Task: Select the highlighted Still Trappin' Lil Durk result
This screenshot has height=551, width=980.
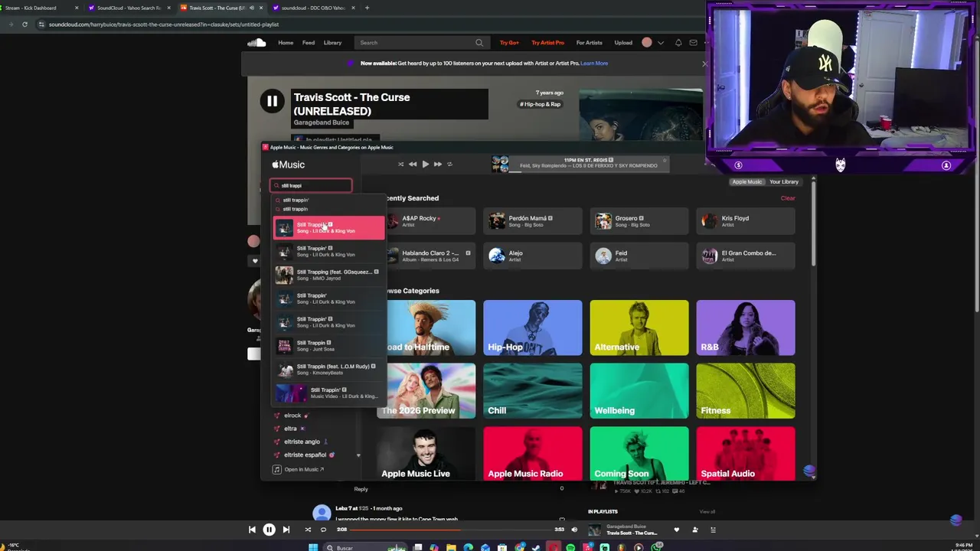Action: (329, 228)
